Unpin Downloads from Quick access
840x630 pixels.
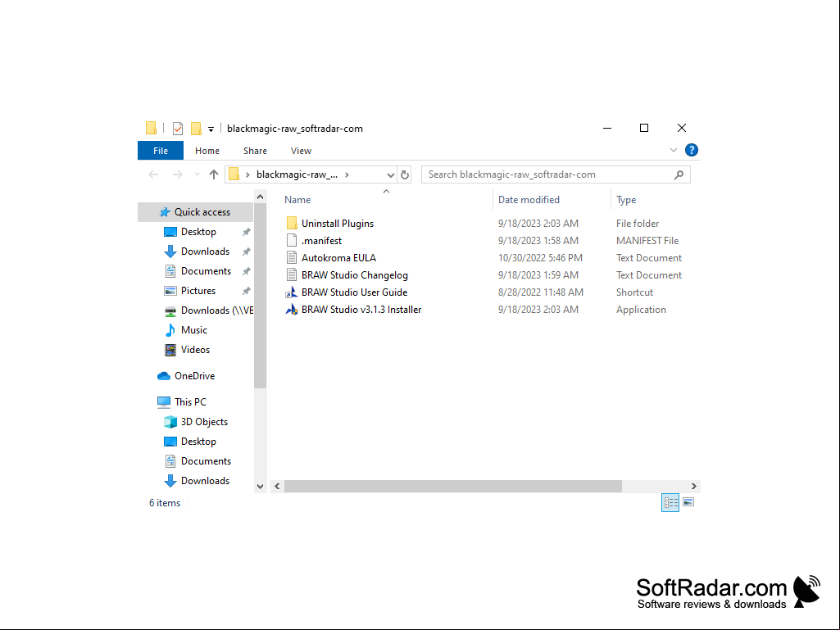click(x=247, y=252)
